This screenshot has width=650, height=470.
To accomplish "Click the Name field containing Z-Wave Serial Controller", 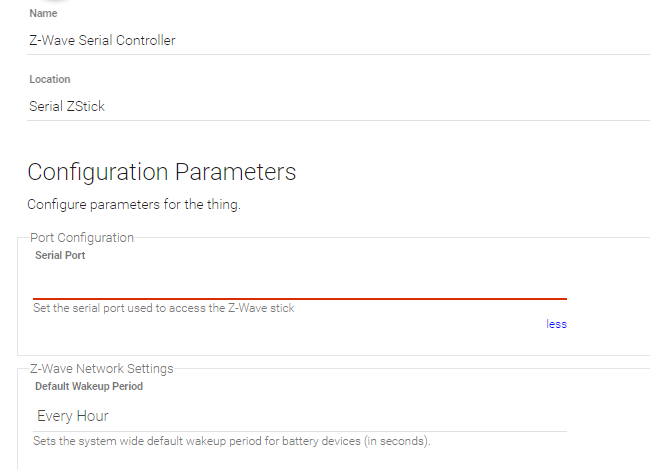I will pyautogui.click(x=300, y=41).
